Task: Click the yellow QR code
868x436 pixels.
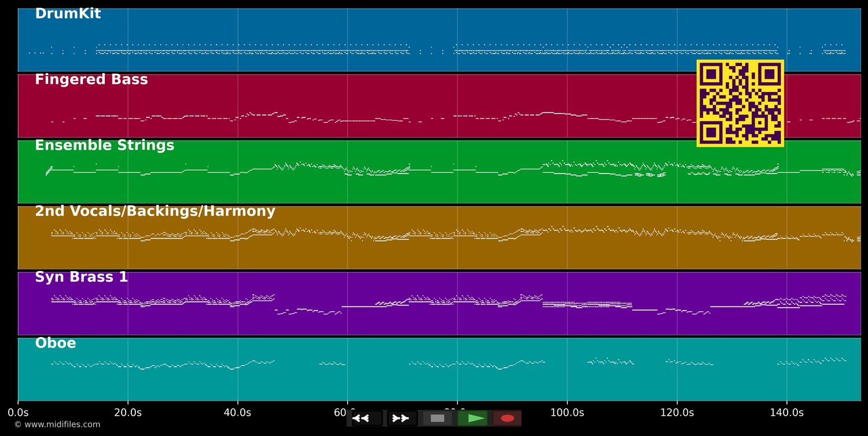Action: tap(740, 103)
